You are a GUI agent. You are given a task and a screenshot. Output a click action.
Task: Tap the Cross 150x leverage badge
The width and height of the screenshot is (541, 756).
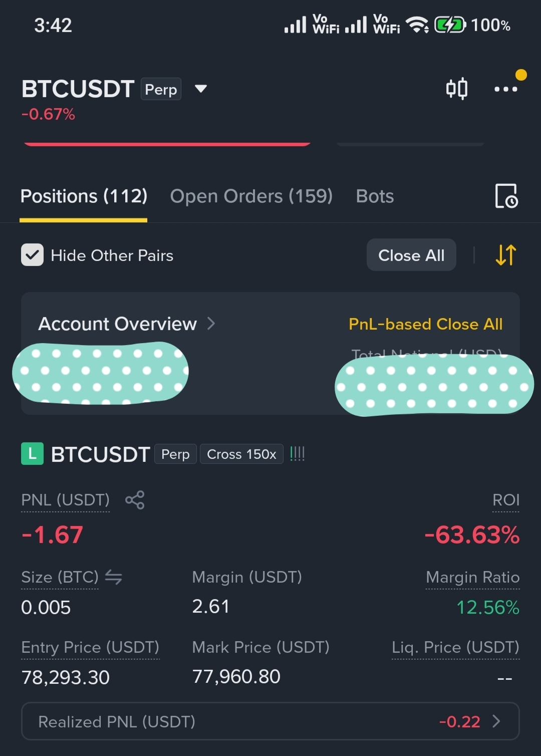pos(241,454)
